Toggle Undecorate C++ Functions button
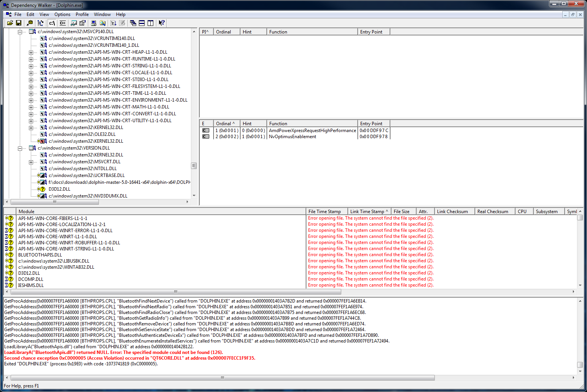Viewport: 587px width, 392px height. click(x=63, y=23)
